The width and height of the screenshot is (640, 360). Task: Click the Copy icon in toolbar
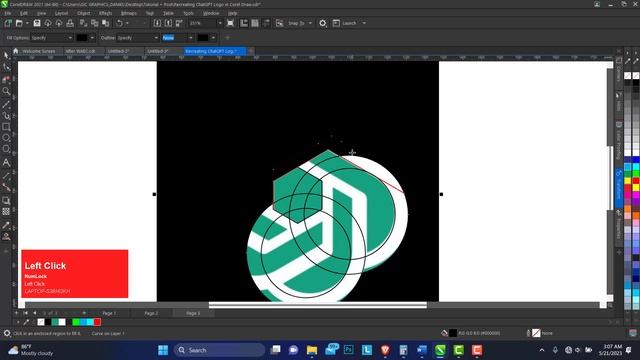click(95, 23)
